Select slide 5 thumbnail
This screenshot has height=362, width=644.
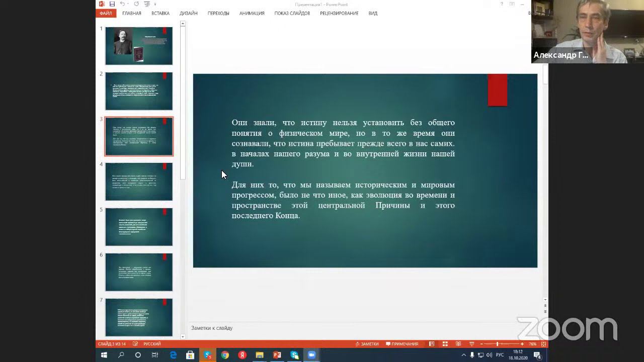tap(139, 227)
